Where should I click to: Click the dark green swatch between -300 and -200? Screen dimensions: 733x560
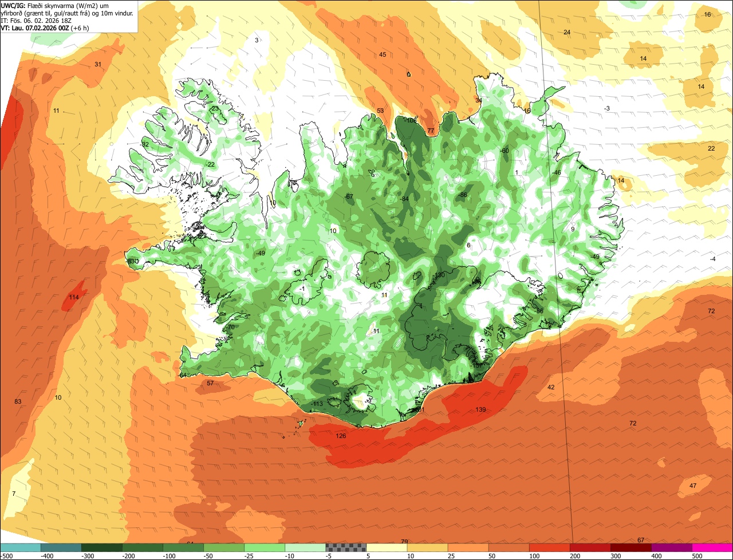point(102,547)
